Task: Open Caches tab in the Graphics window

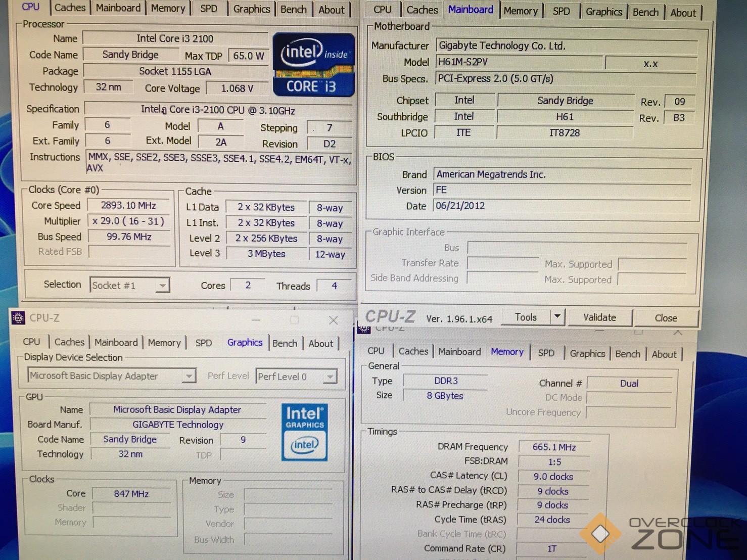Action: 69,342
